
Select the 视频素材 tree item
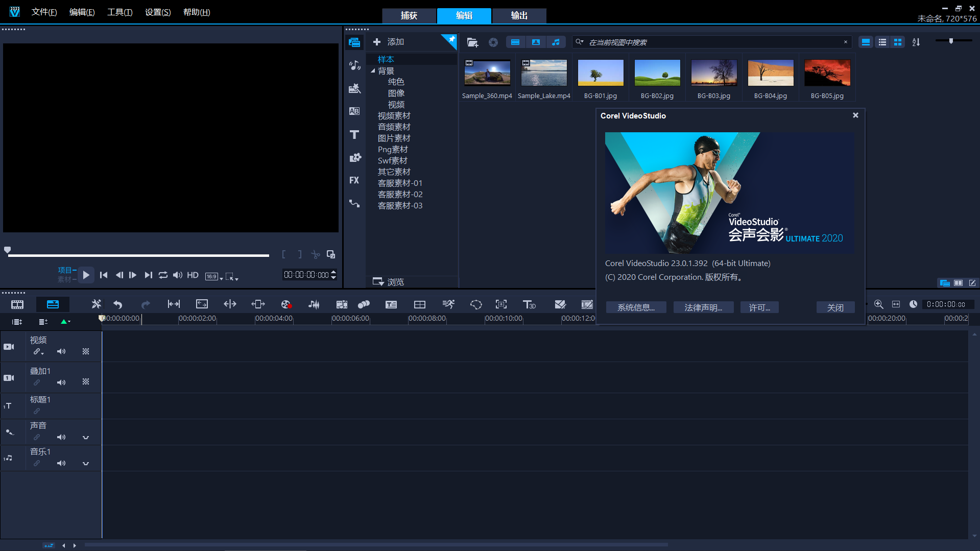(x=394, y=116)
